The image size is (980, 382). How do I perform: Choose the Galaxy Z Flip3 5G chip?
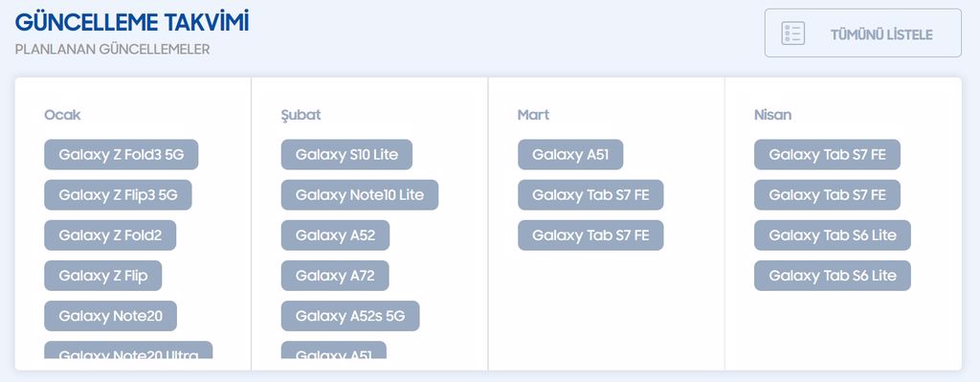[118, 195]
